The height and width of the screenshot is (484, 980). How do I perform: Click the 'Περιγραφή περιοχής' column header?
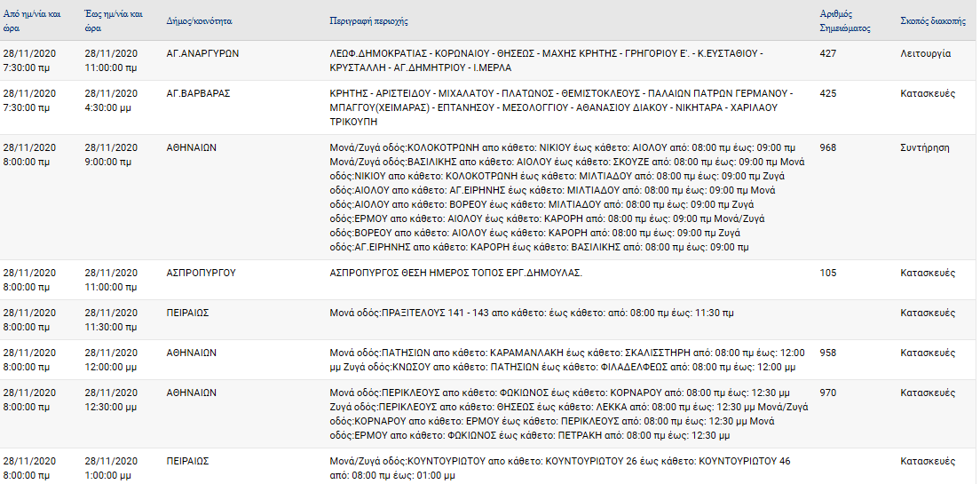click(x=368, y=20)
